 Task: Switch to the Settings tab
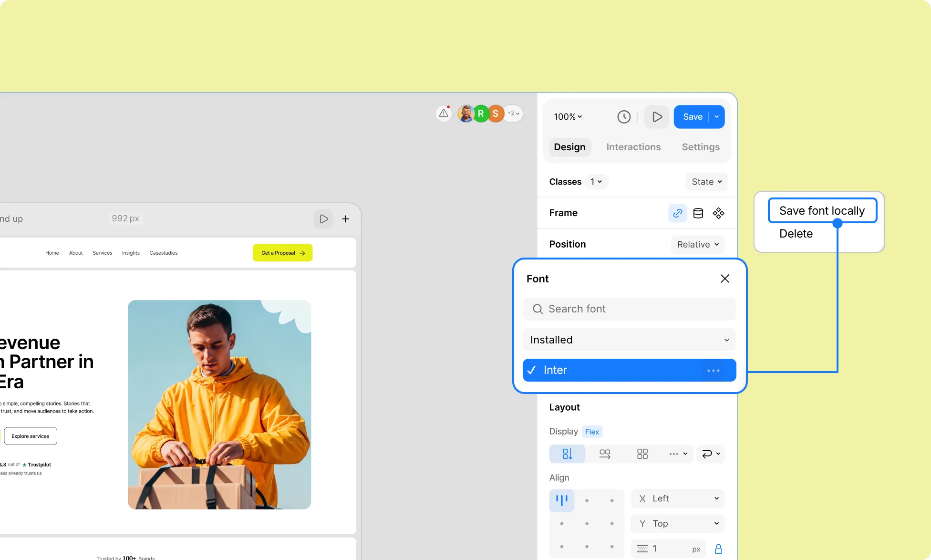point(701,147)
